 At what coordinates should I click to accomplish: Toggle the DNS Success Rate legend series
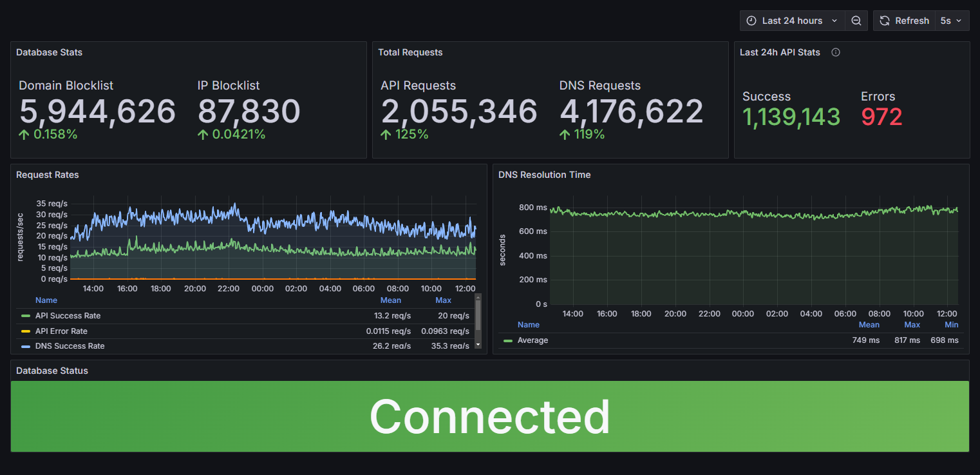tap(70, 346)
